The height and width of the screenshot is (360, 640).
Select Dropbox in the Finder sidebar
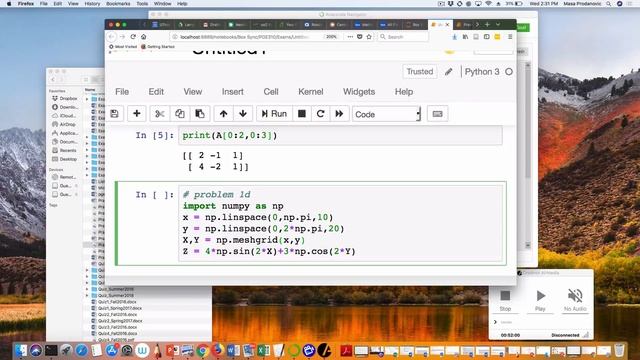64,98
